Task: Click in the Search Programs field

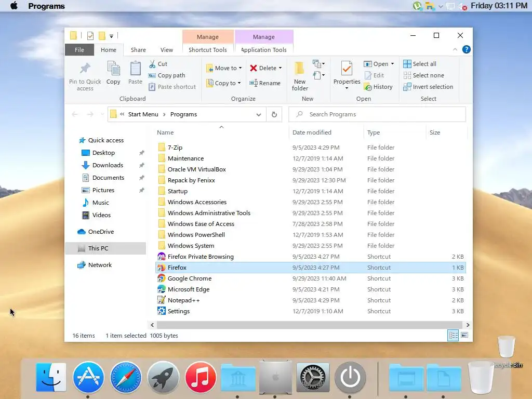Action: pos(377,114)
